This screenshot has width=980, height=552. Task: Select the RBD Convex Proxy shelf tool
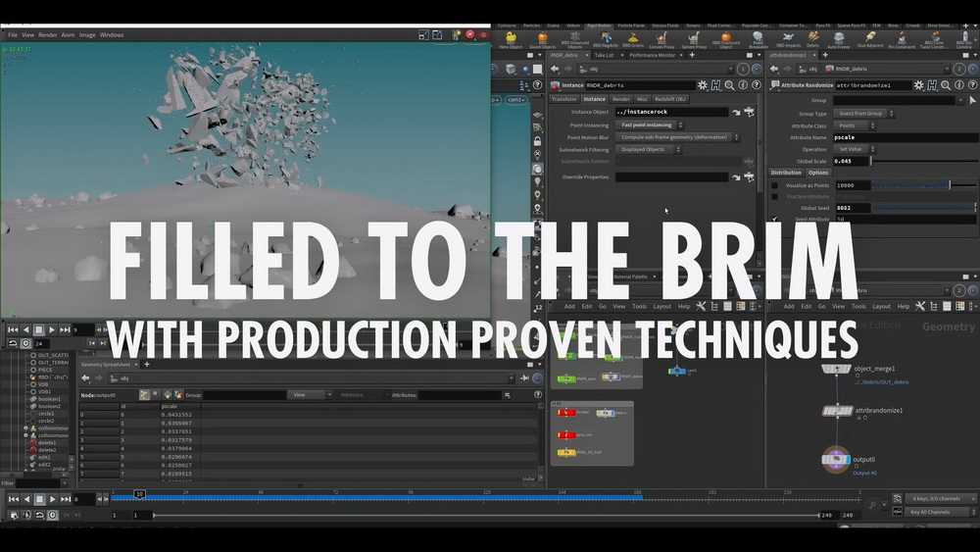(661, 40)
